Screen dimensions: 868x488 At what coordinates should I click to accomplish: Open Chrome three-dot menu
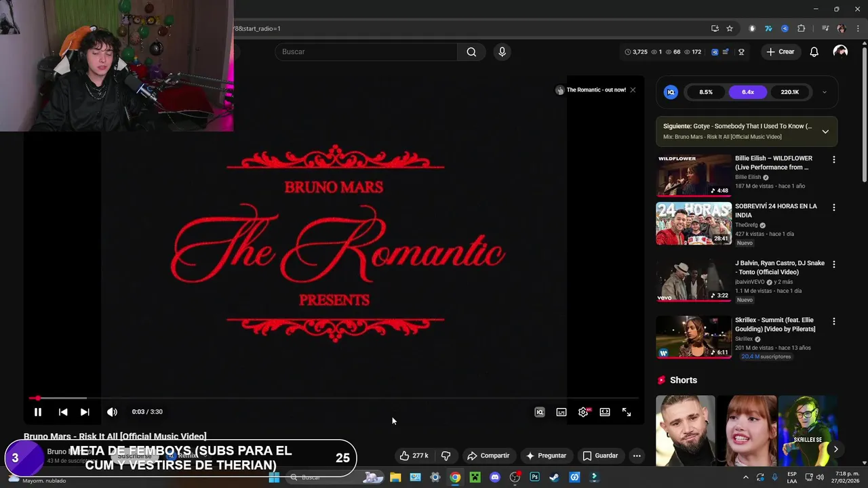coord(858,28)
